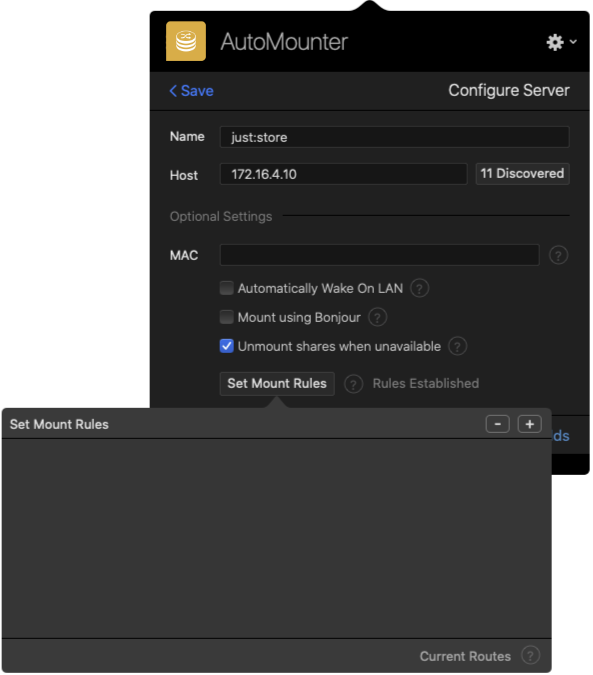Show help for Current Routes

pos(530,656)
